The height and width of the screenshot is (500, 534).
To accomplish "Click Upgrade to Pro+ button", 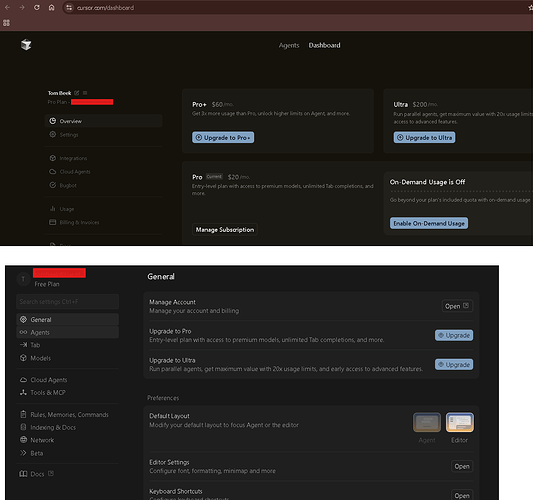I will (223, 138).
